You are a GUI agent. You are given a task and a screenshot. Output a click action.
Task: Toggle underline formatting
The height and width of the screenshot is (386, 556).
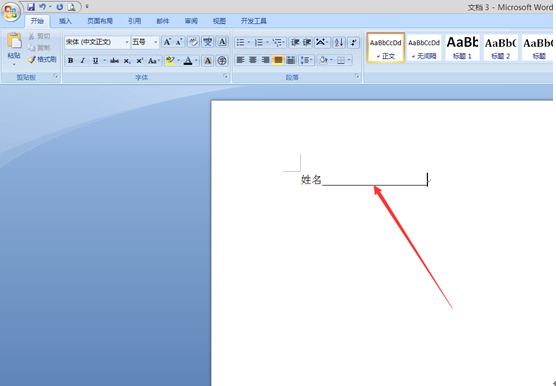(x=95, y=61)
